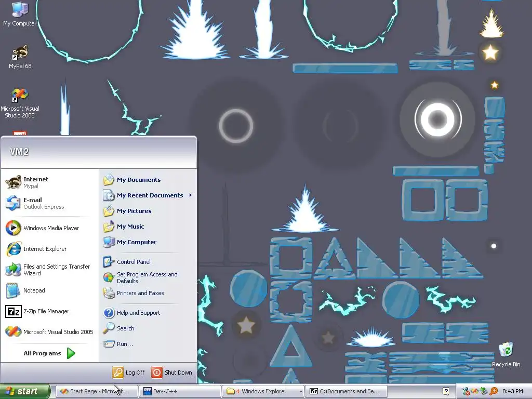532x399 pixels.
Task: Open the Recycle Bin on desktop
Action: [506, 354]
